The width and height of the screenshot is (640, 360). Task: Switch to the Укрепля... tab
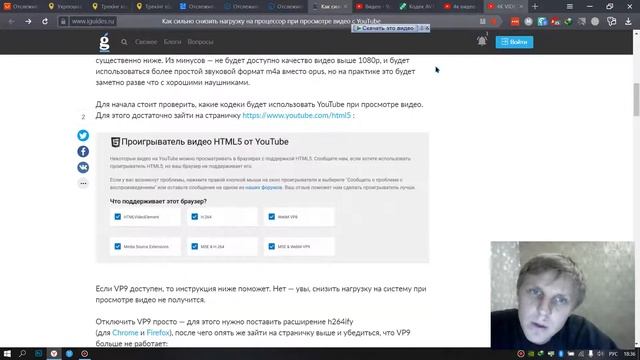click(65, 7)
